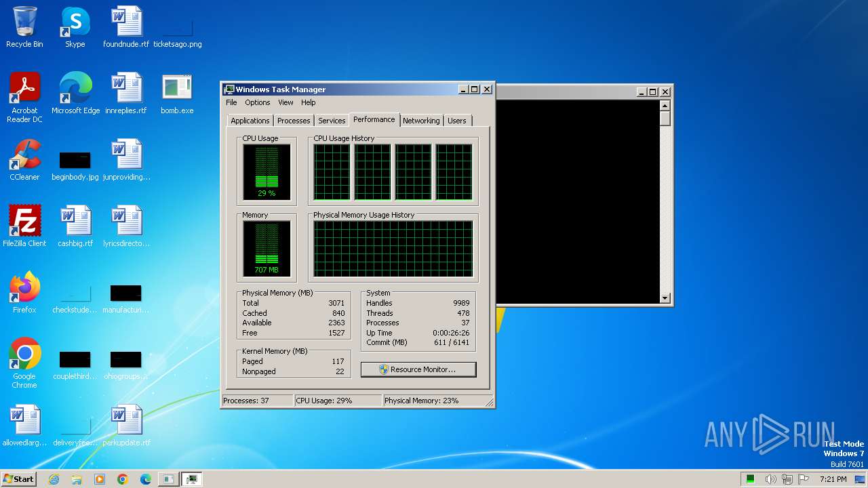Screen dimensions: 868x488
Task: Click the scrollbar thumb in black window
Action: pyautogui.click(x=665, y=118)
